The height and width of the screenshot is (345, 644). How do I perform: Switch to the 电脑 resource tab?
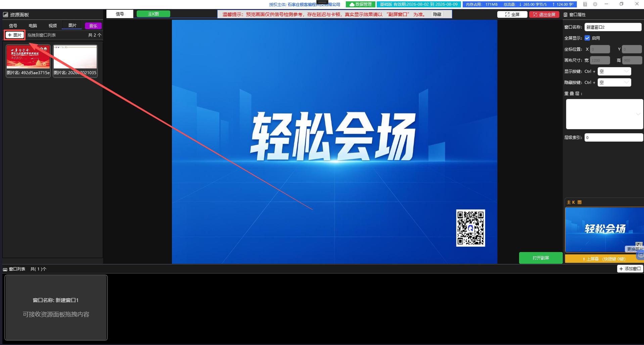33,26
